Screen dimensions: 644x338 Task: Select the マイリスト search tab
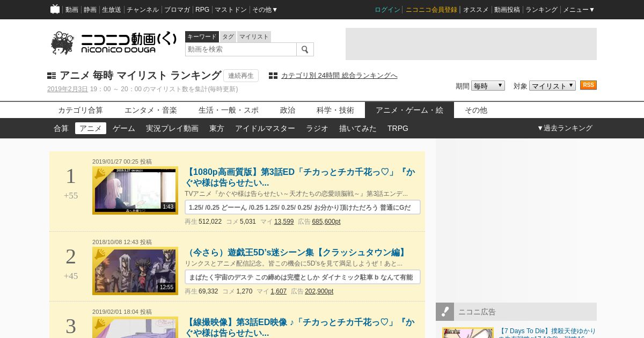(254, 36)
